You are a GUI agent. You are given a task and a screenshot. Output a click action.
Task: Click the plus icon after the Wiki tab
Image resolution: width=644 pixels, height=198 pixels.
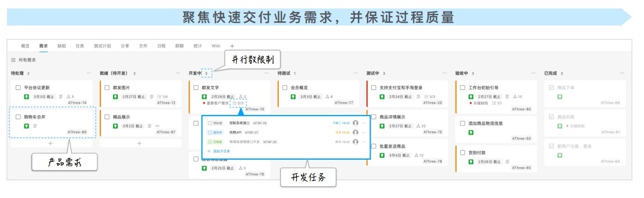(232, 46)
